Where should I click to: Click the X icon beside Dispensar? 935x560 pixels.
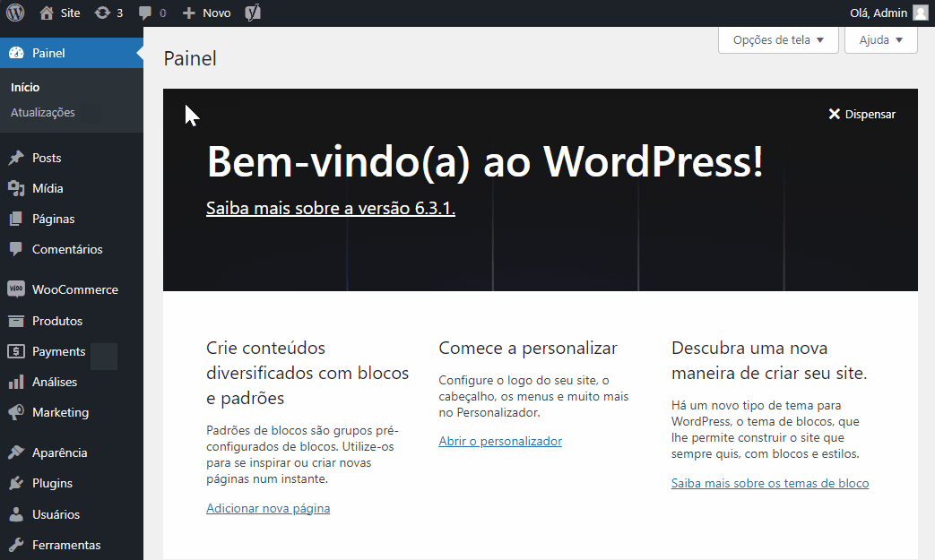point(835,114)
